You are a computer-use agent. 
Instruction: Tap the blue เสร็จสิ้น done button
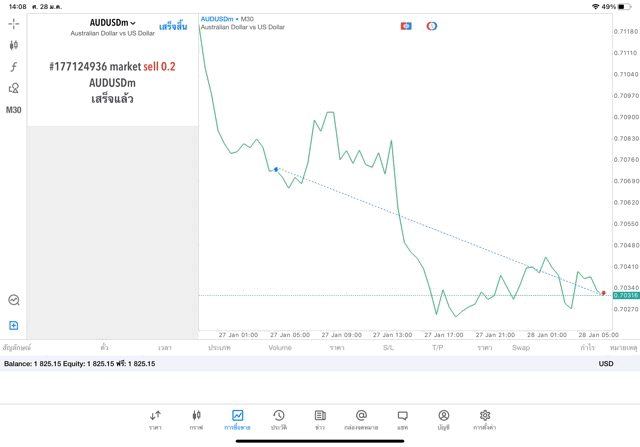coord(173,26)
